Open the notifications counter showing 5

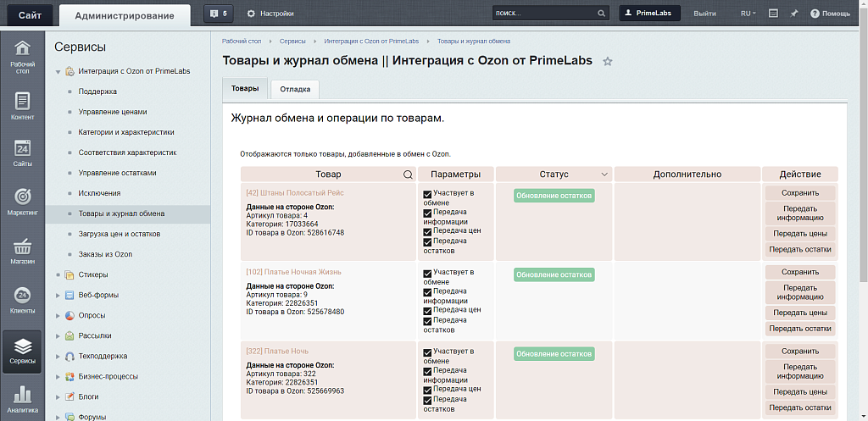click(219, 14)
